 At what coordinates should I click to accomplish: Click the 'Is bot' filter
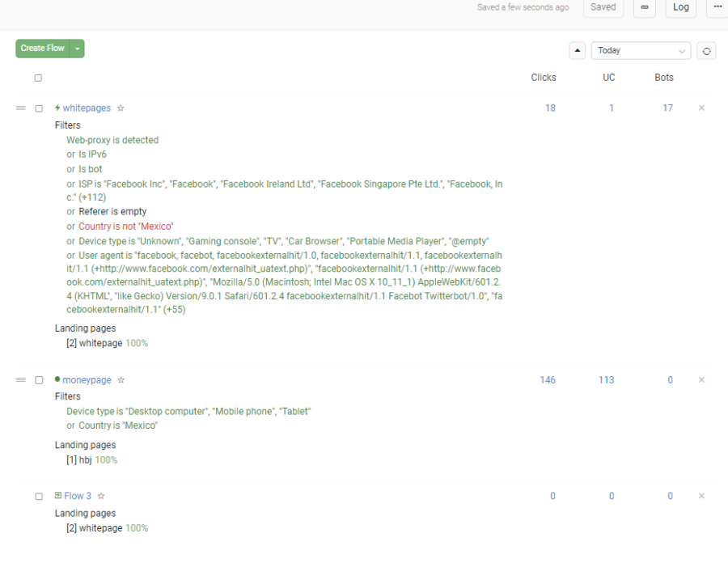[x=90, y=169]
